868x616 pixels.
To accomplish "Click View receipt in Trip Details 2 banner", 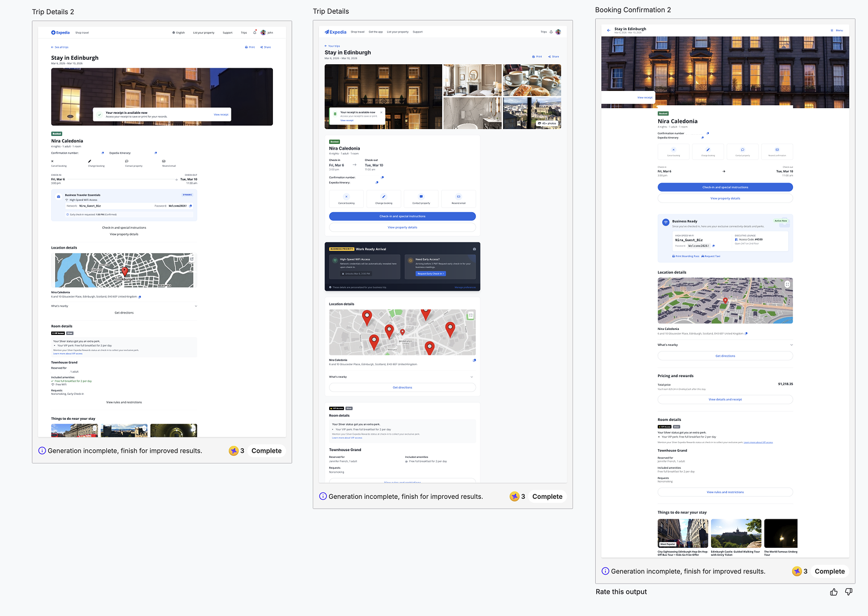I will click(x=221, y=115).
